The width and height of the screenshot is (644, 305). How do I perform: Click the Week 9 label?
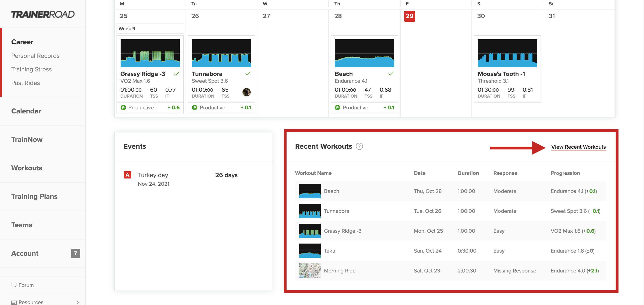click(x=127, y=28)
